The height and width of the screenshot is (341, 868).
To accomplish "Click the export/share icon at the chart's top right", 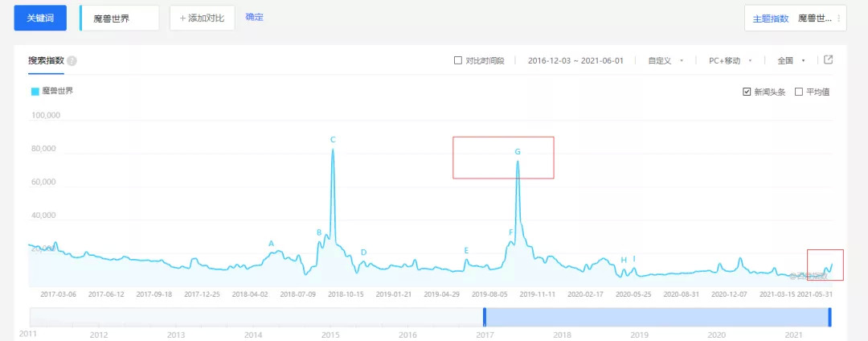I will (828, 60).
